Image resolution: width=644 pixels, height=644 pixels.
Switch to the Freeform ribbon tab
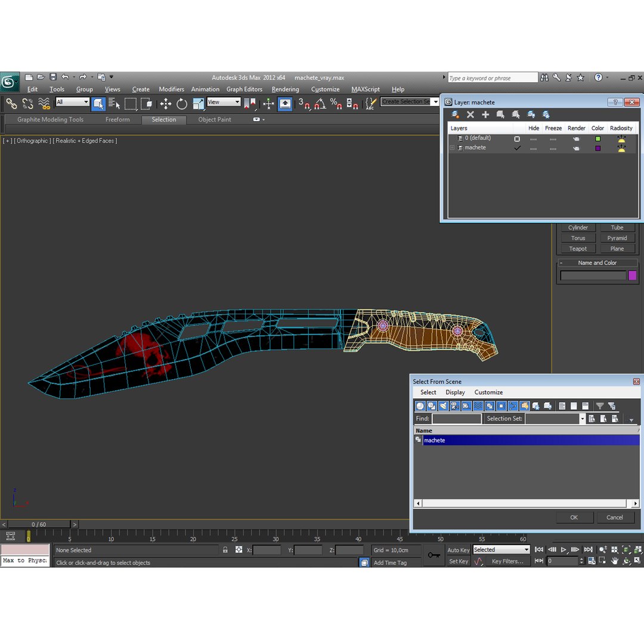117,119
